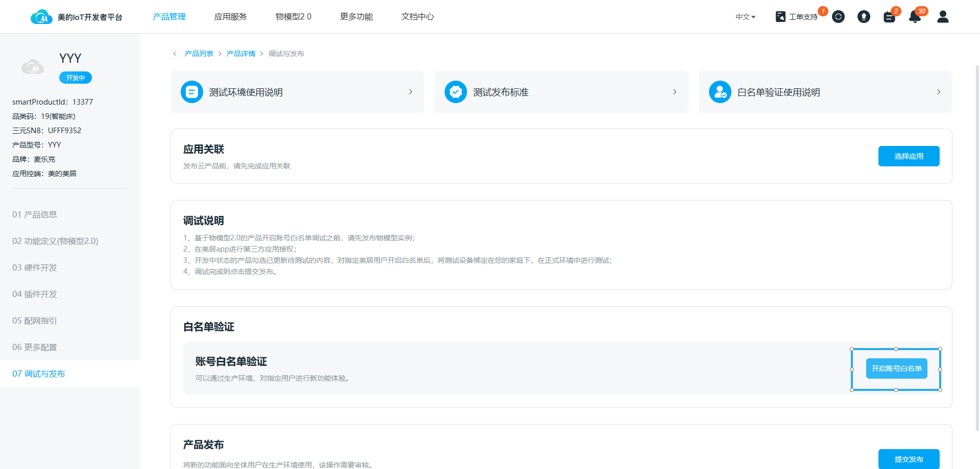Click the circular sync arrows icon

pyautogui.click(x=838, y=17)
